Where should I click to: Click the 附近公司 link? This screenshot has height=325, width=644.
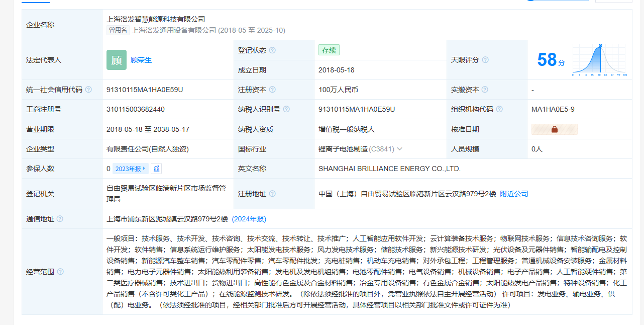click(514, 194)
